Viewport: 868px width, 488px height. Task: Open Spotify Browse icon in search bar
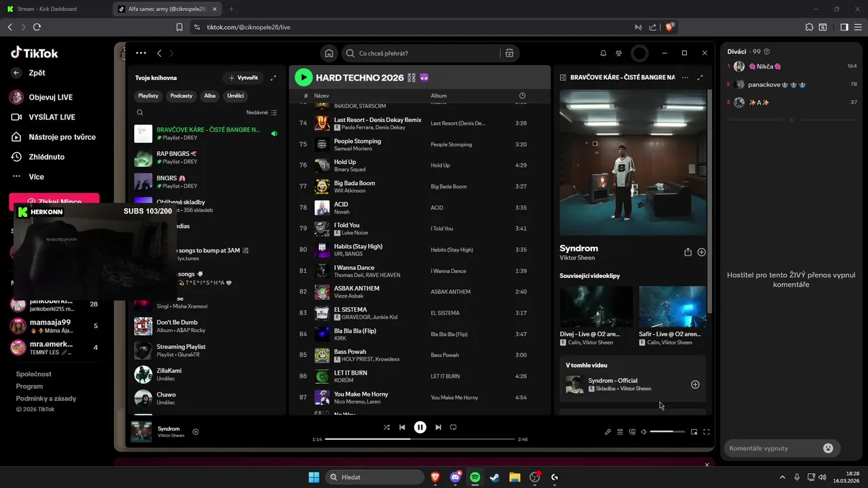point(509,53)
